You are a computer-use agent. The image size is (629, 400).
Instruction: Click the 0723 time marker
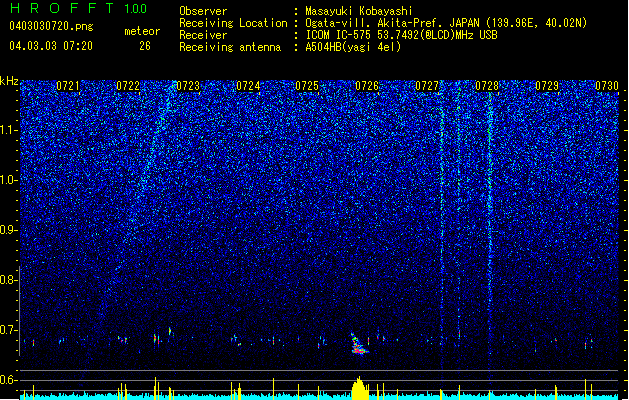tap(188, 86)
